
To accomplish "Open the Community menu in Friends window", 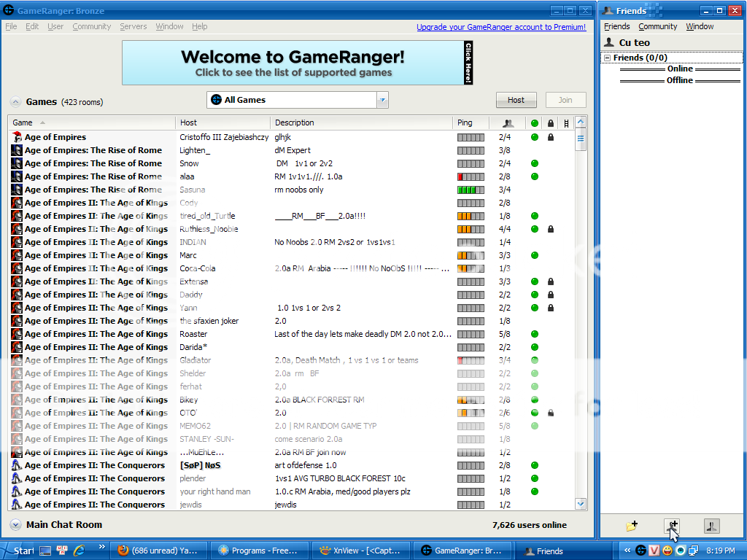I will pyautogui.click(x=657, y=26).
